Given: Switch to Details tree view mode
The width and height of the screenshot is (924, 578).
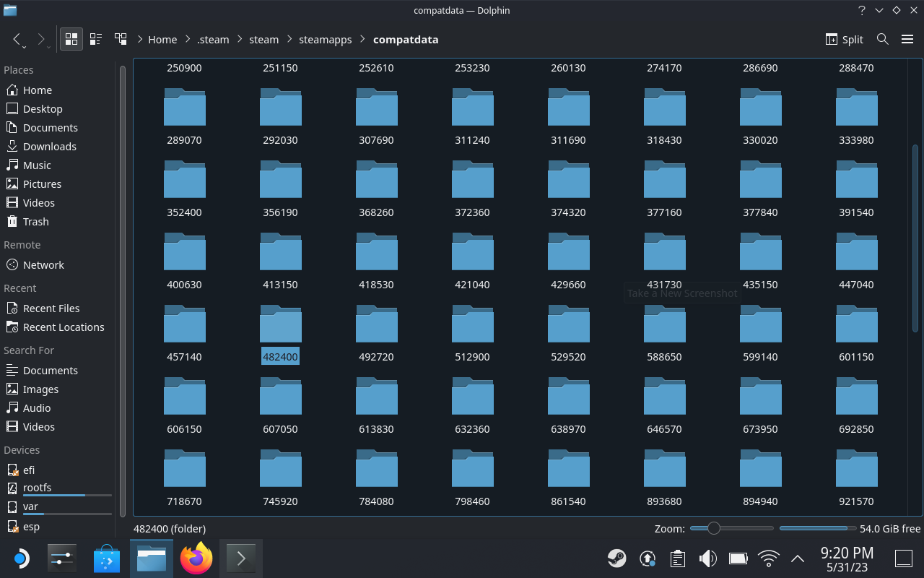Looking at the screenshot, I should pos(121,40).
